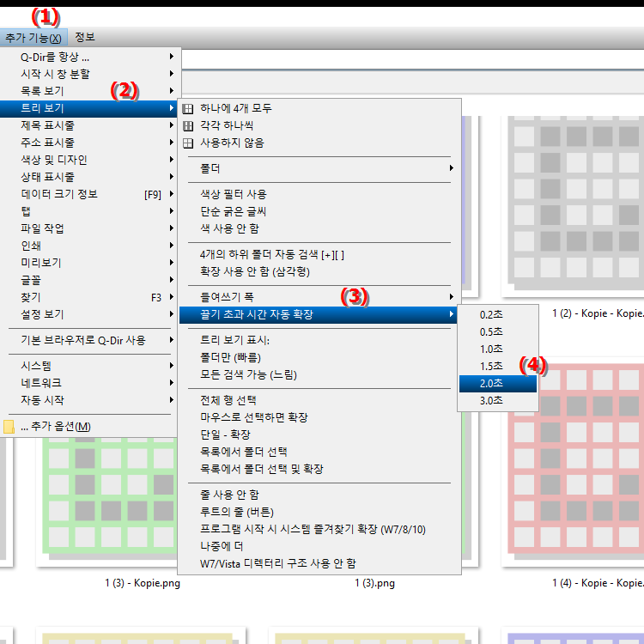Open the '글꼴' submenu
The width and height of the screenshot is (644, 644).
pyautogui.click(x=88, y=281)
